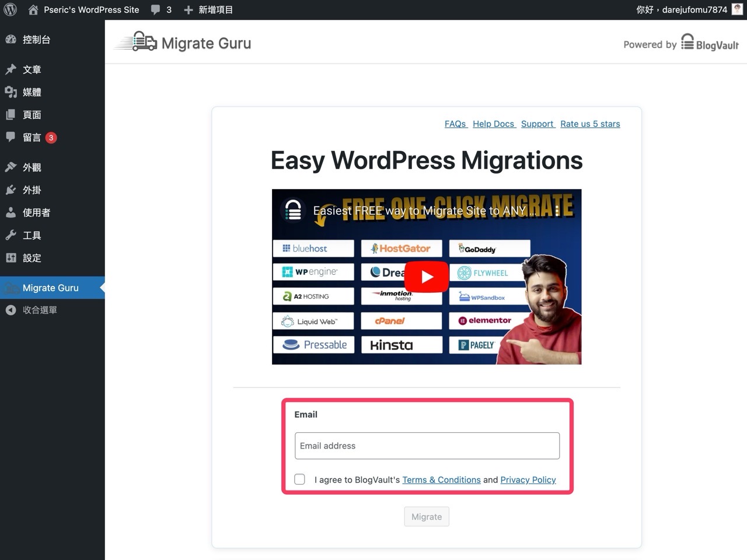Open the FAQs link
The height and width of the screenshot is (560, 747).
tap(455, 124)
